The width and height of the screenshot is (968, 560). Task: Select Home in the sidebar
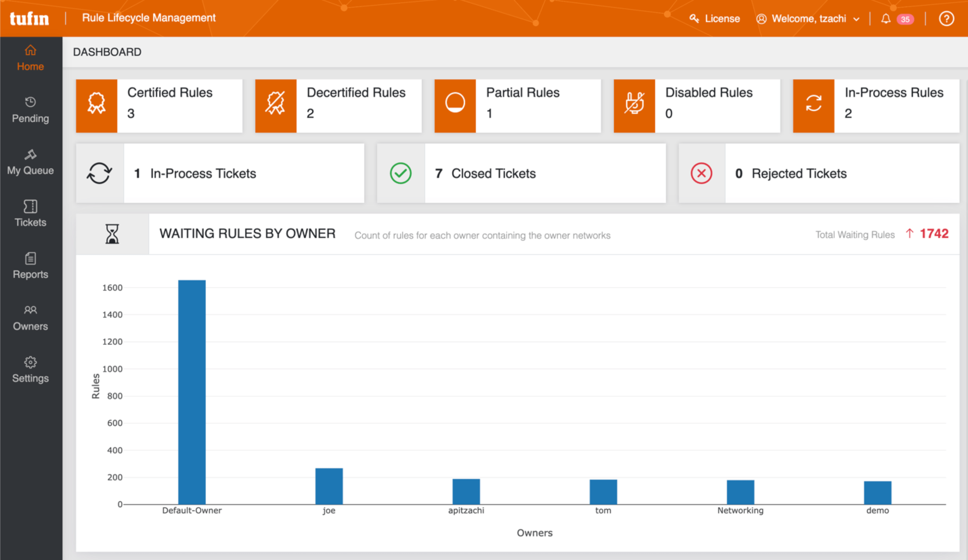pyautogui.click(x=30, y=57)
